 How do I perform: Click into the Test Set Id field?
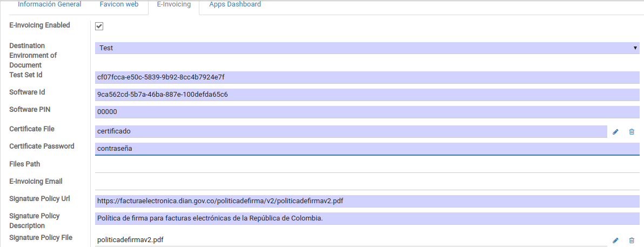tap(367, 77)
